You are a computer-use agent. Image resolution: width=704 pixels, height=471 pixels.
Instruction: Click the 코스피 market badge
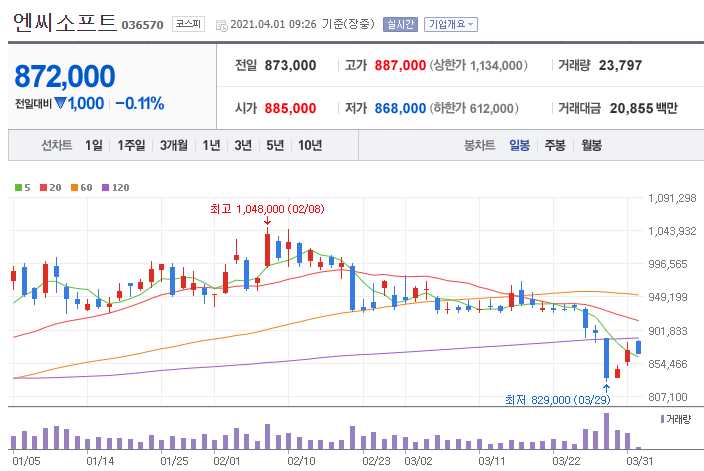189,24
